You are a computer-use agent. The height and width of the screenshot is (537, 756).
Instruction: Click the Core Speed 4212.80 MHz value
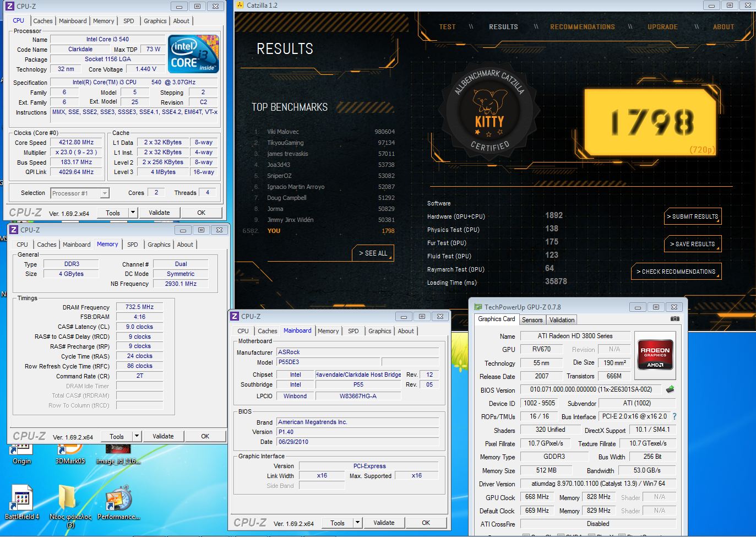coord(76,142)
